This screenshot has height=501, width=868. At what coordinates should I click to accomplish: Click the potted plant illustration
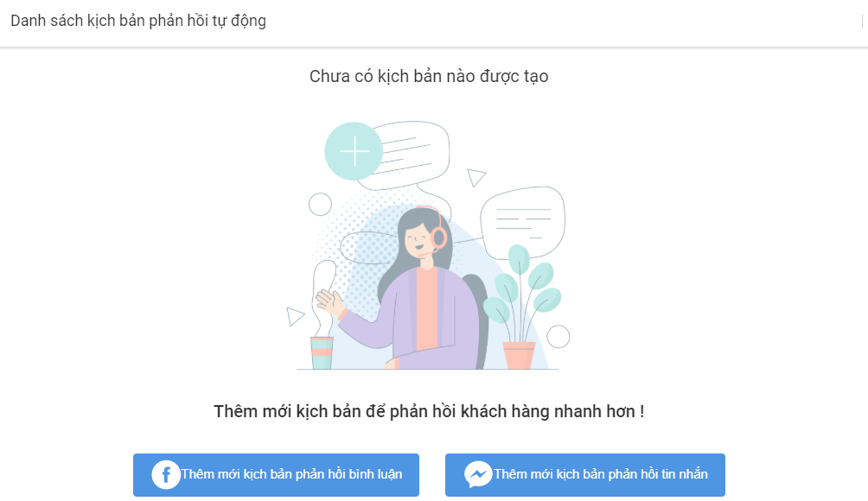[x=521, y=307]
